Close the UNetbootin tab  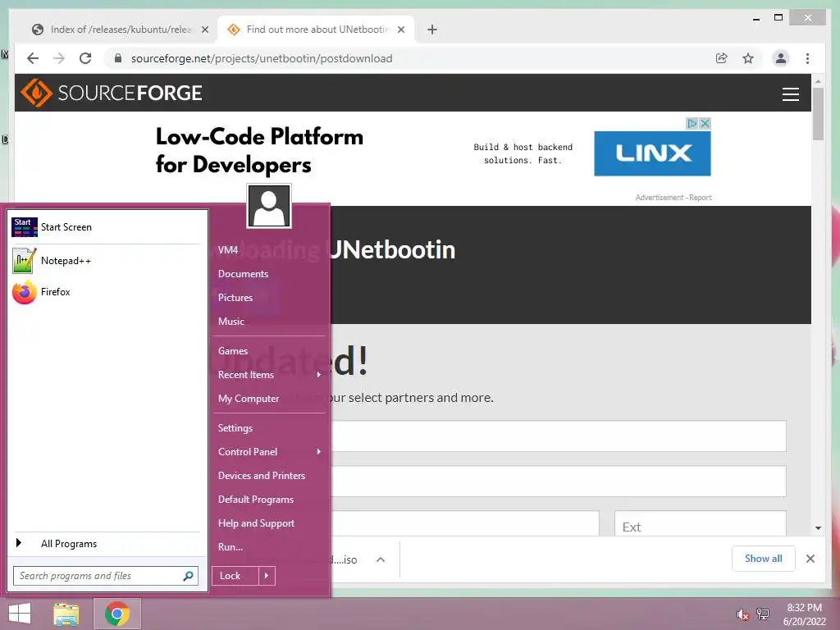[400, 30]
